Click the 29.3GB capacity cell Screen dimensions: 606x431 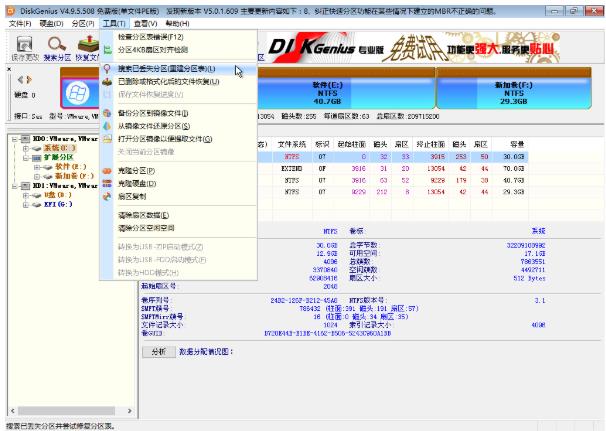[x=513, y=192]
